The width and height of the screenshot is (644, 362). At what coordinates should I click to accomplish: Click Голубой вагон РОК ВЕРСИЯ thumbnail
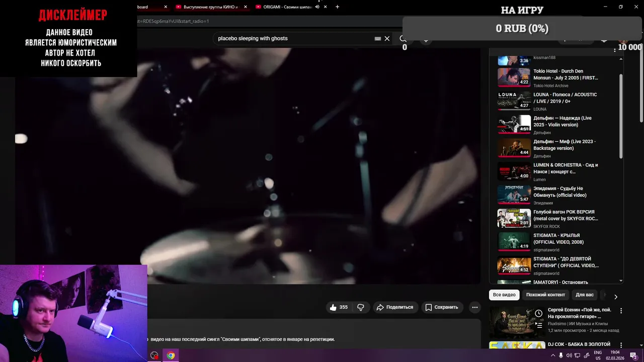coord(514,218)
